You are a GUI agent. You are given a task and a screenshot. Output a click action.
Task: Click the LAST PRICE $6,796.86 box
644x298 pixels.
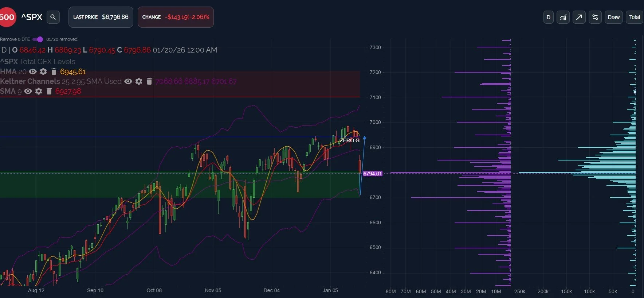click(101, 17)
